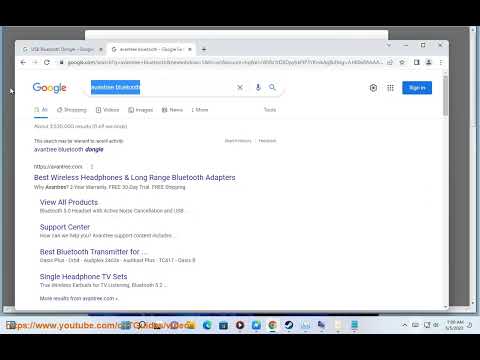Share this page via address bar icon
This screenshot has height=360, width=480.
tap(390, 62)
